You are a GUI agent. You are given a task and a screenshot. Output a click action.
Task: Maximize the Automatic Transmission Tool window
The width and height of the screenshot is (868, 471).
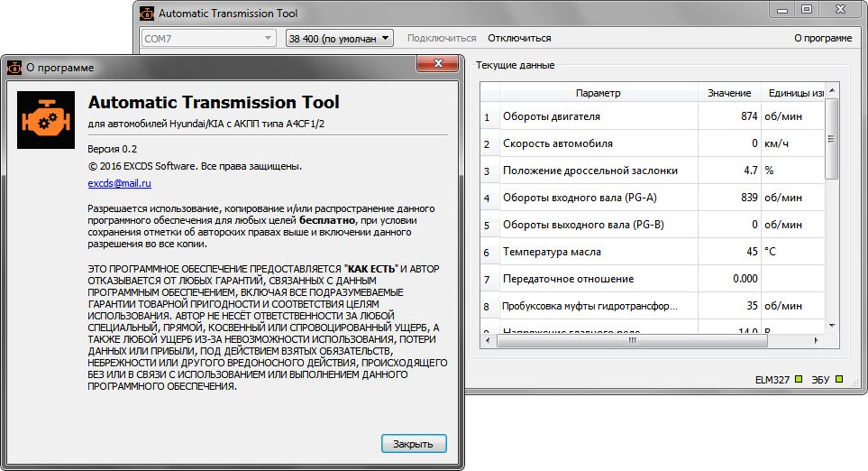pyautogui.click(x=807, y=9)
